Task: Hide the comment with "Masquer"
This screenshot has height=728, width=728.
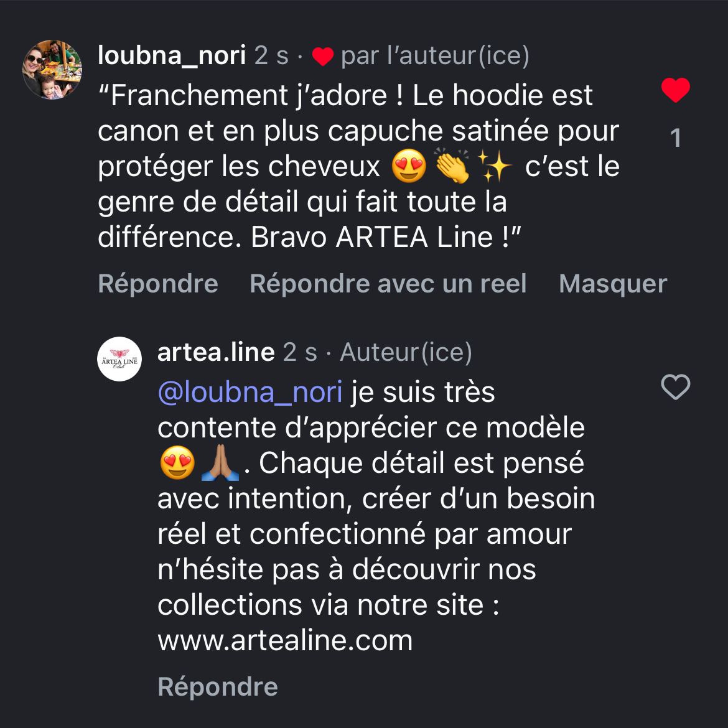Action: click(612, 284)
